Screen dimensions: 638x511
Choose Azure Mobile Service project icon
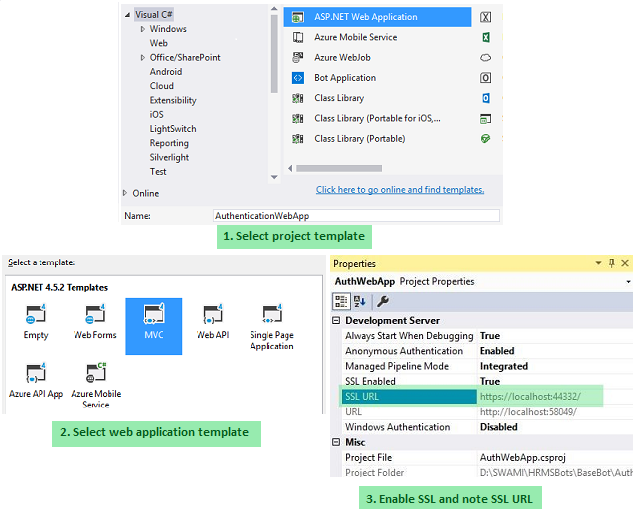click(x=298, y=37)
